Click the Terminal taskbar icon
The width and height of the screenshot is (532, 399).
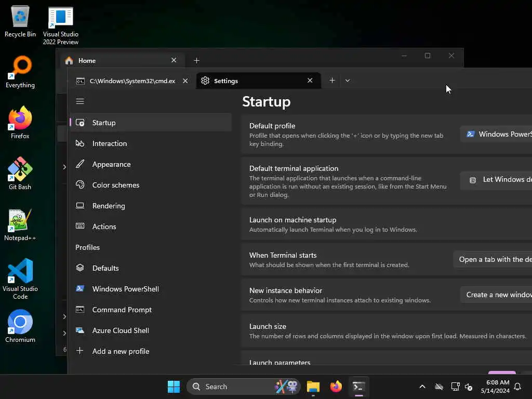358,387
